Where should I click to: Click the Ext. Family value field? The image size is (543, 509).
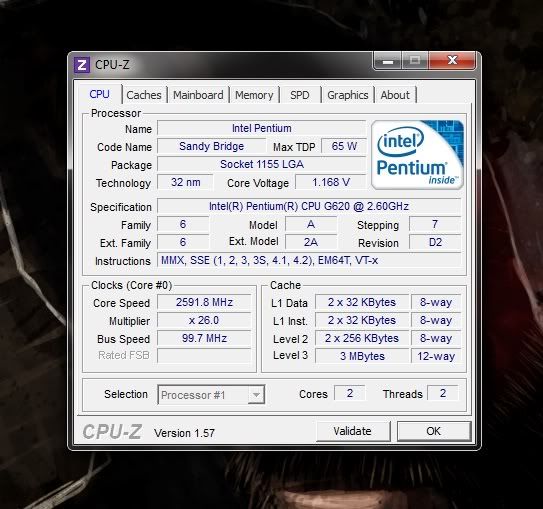coord(183,242)
